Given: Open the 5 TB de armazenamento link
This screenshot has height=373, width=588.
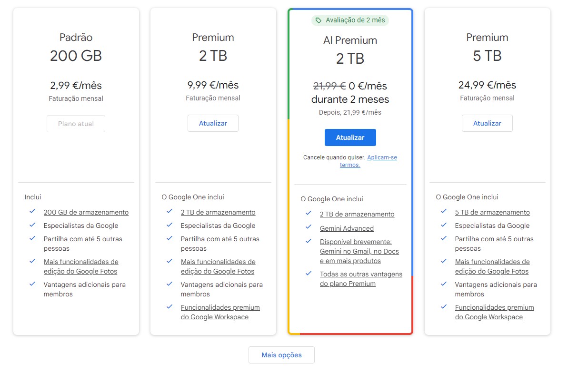Looking at the screenshot, I should [x=492, y=212].
